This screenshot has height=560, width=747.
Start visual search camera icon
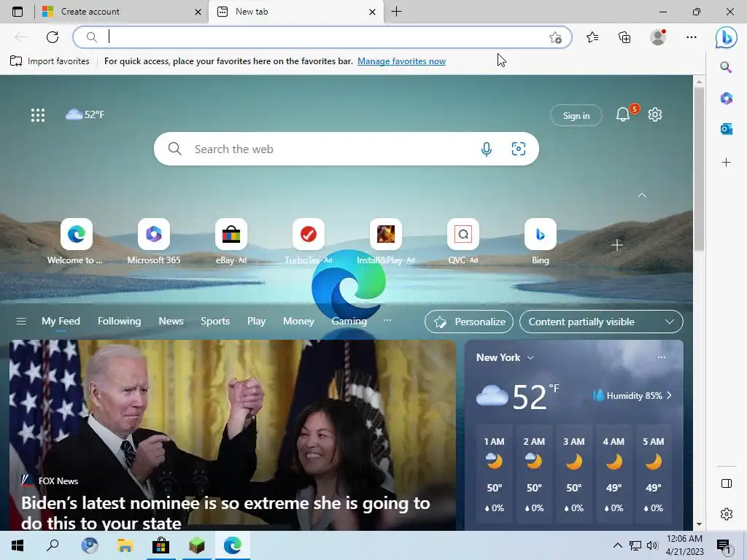point(519,149)
